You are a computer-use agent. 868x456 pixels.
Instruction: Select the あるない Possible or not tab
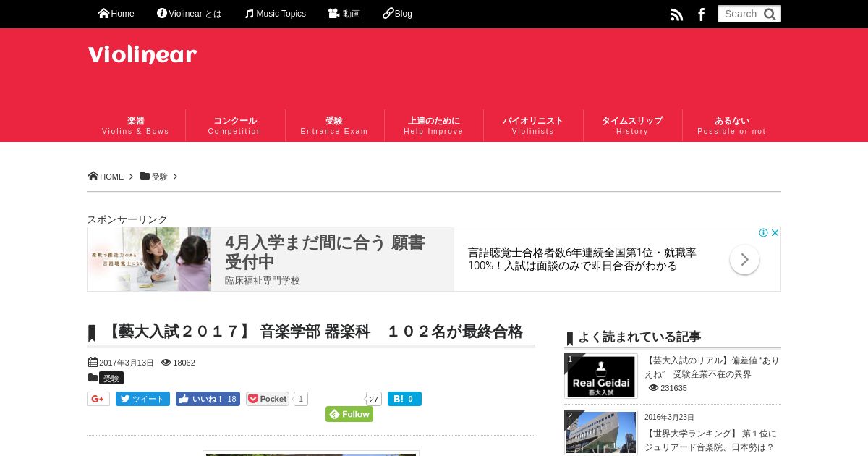[731, 125]
